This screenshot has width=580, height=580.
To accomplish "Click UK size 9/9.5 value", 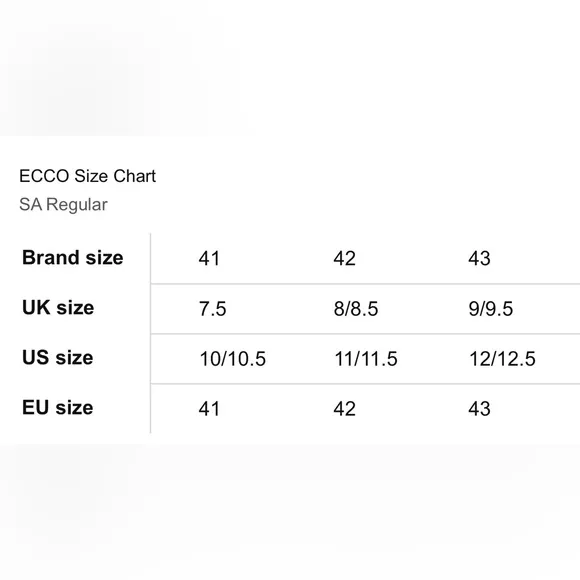I will (490, 308).
